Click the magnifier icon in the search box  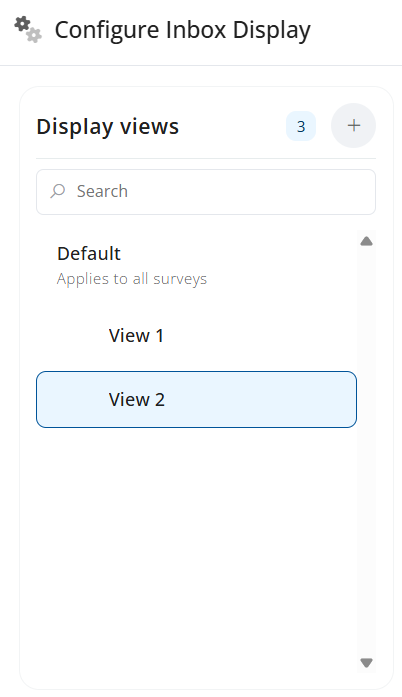(x=58, y=192)
